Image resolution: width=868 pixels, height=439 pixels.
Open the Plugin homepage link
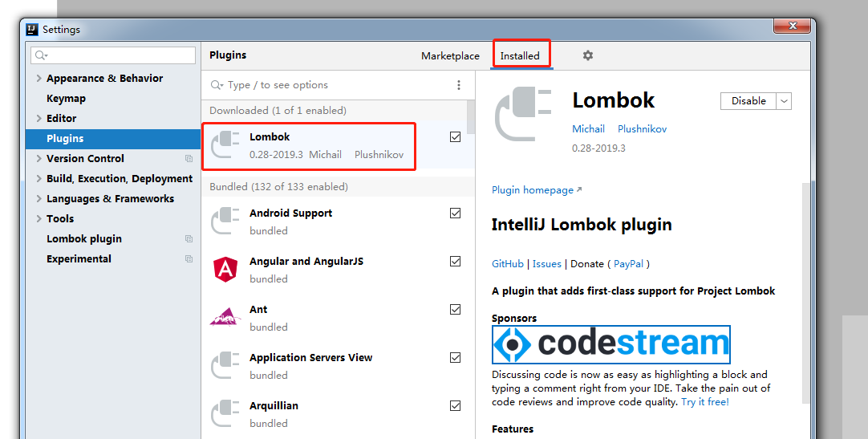point(533,190)
